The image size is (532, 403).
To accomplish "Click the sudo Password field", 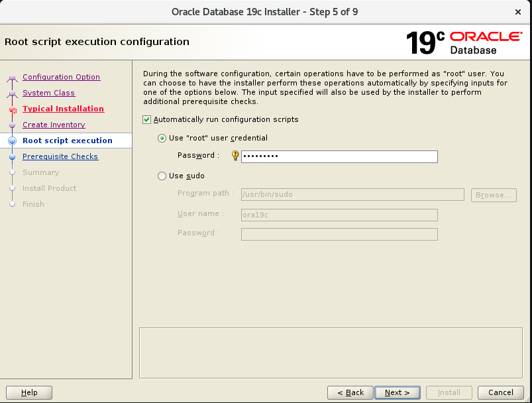I will point(339,234).
